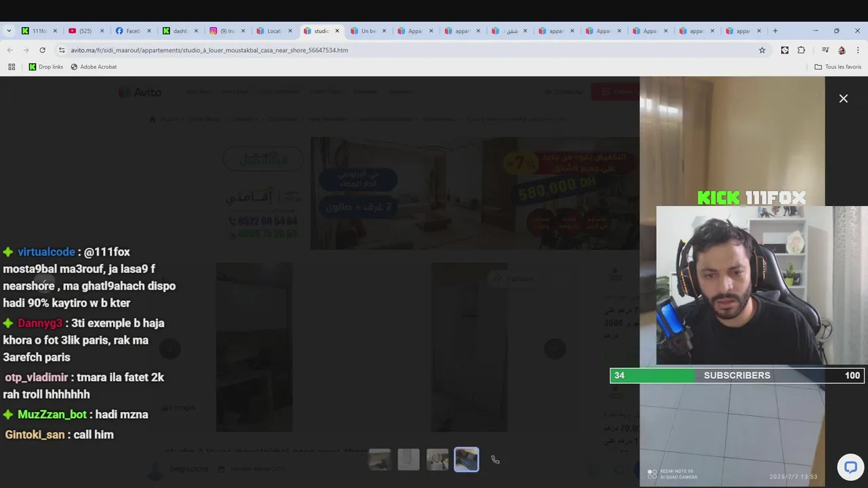Click the extension icon left of puzzle icon
868x488 pixels.
[x=785, y=50]
